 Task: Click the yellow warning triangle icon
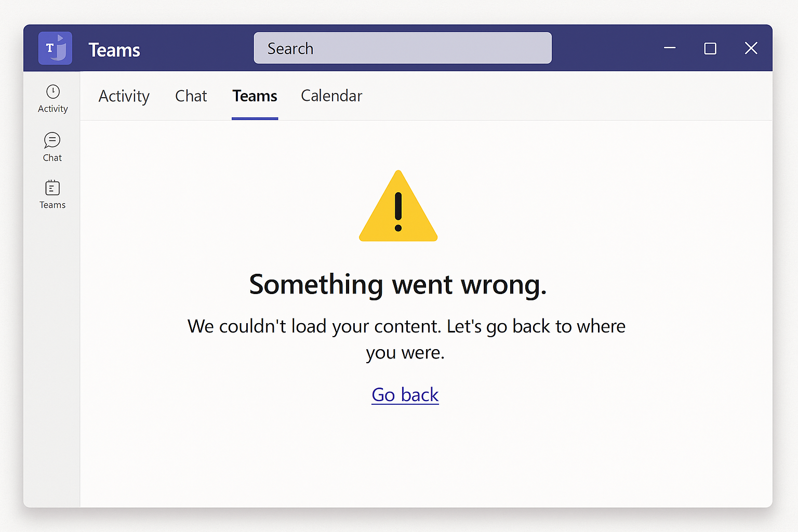tap(398, 206)
